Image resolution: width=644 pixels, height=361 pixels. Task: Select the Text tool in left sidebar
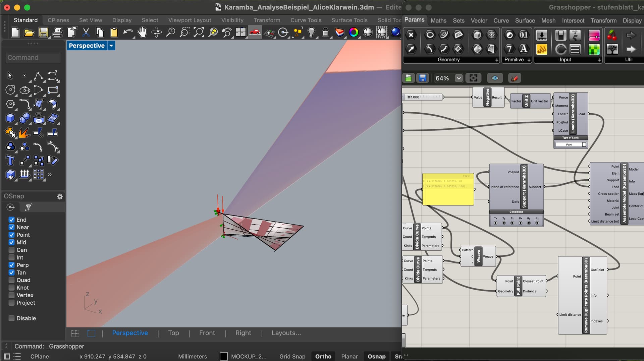[10, 161]
